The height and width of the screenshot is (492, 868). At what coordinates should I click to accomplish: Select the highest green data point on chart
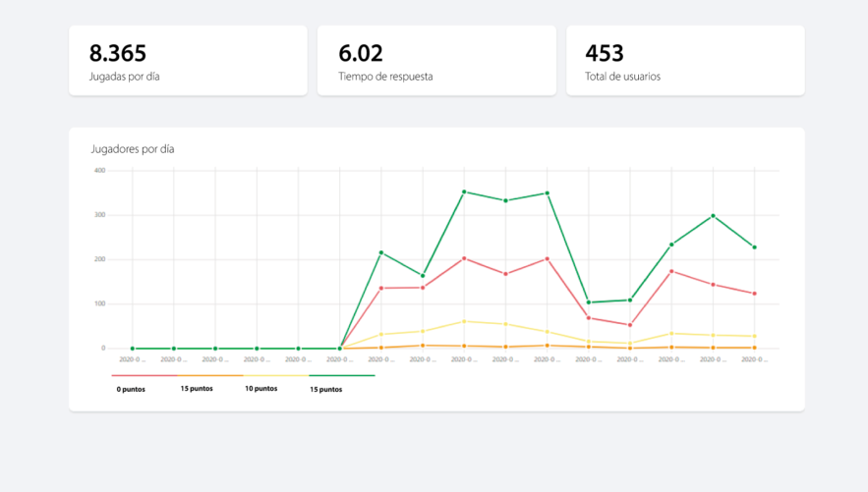point(464,191)
